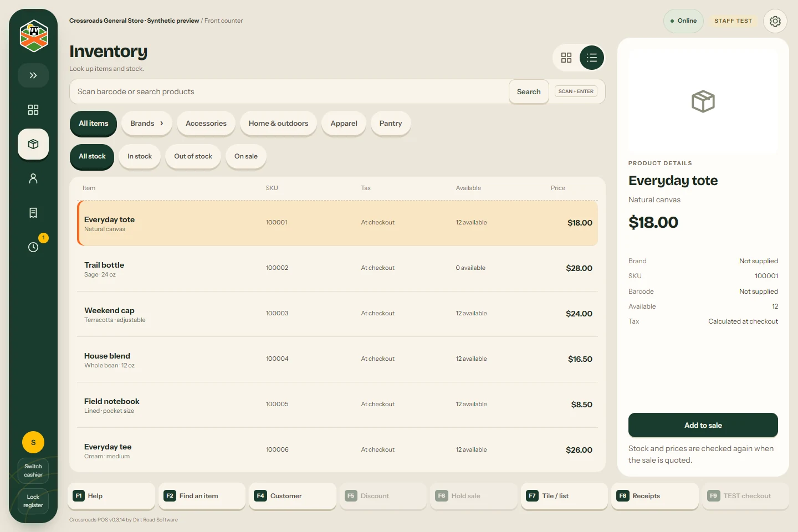Show only On sale items

click(246, 156)
